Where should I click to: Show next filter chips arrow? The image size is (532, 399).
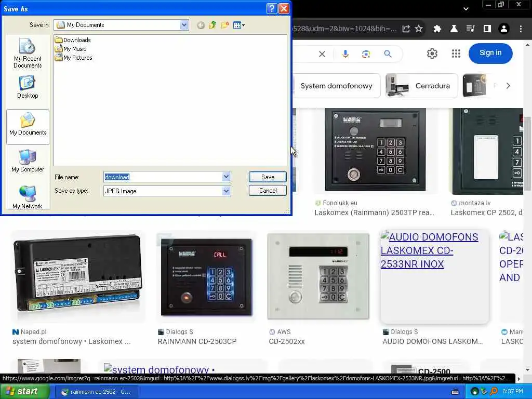[x=508, y=86]
